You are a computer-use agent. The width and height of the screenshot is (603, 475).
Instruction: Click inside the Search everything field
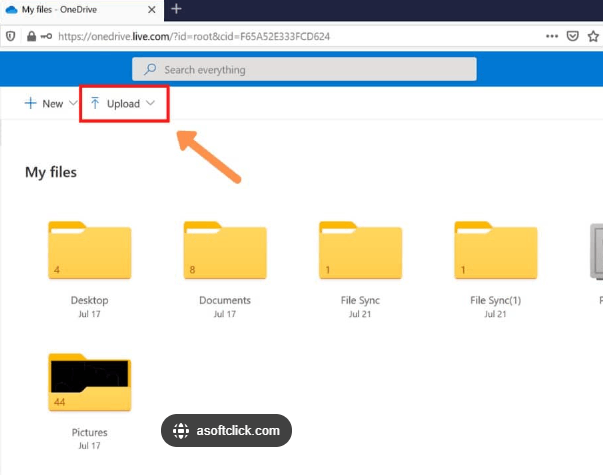click(304, 69)
